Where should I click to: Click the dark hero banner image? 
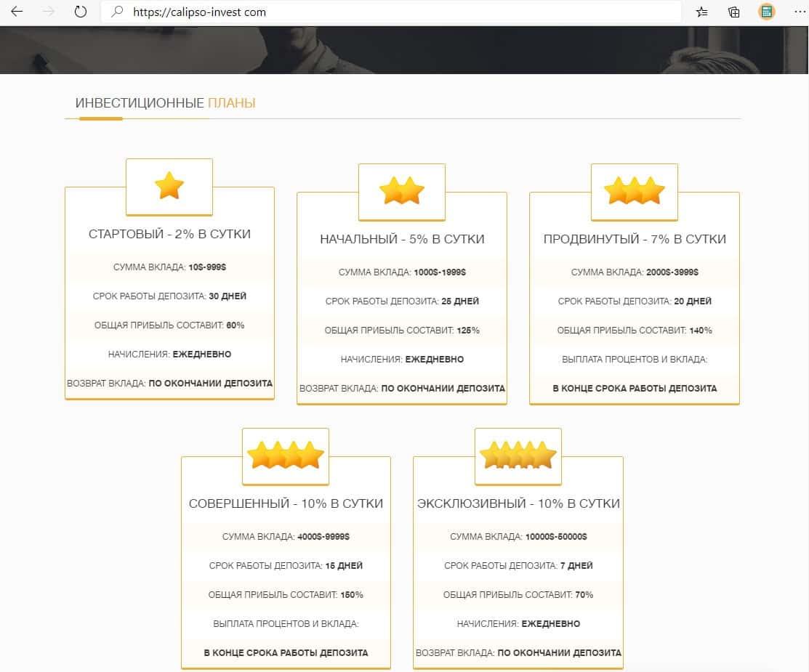click(404, 50)
